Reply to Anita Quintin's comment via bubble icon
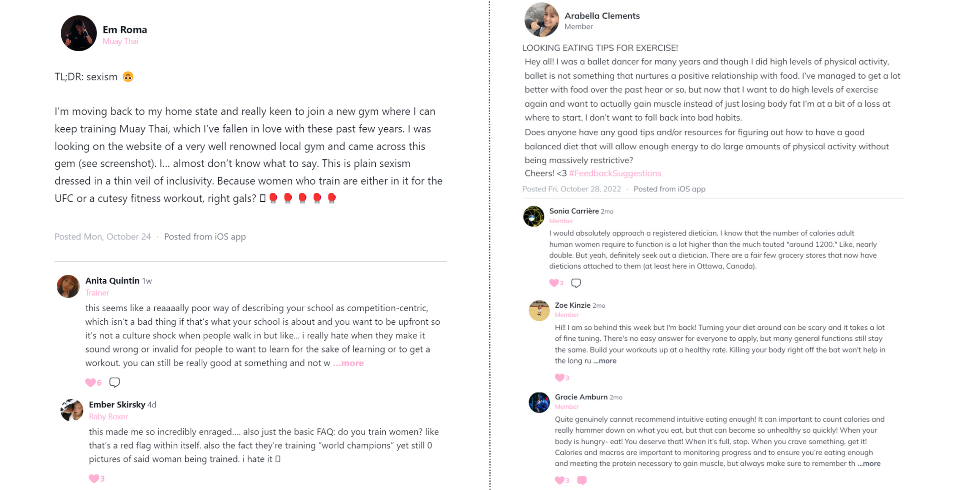 115,382
